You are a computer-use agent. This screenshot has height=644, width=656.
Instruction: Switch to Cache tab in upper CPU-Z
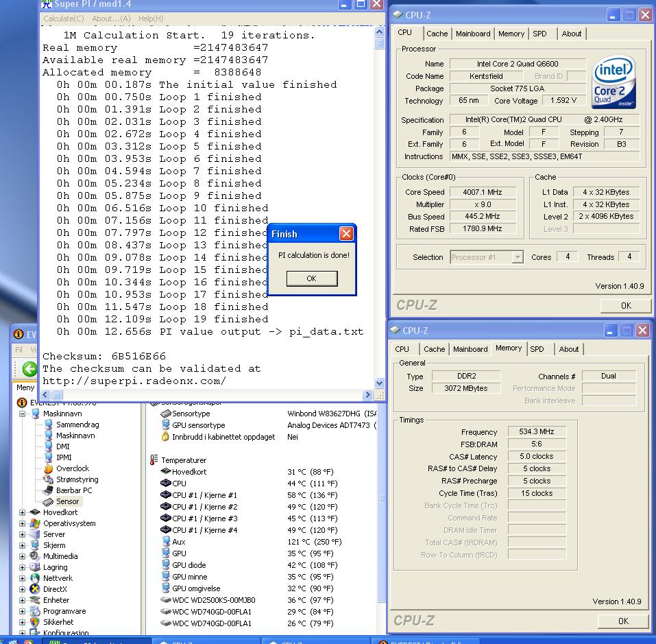[437, 34]
